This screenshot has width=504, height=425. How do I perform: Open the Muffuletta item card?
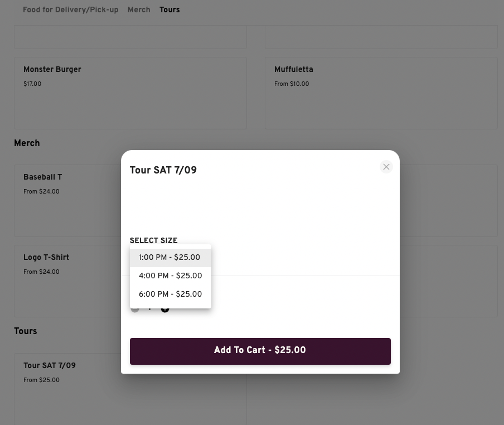(x=381, y=93)
